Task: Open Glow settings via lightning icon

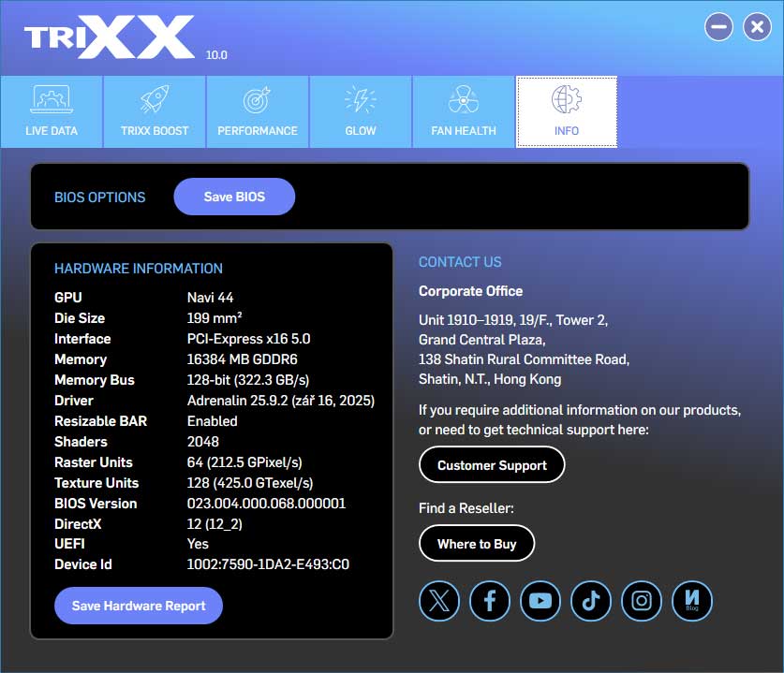Action: click(360, 100)
